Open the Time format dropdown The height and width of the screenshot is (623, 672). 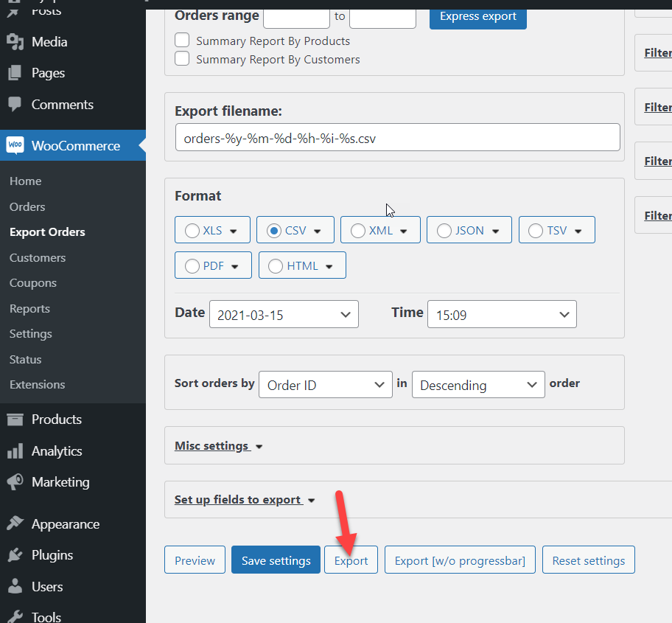coord(502,314)
